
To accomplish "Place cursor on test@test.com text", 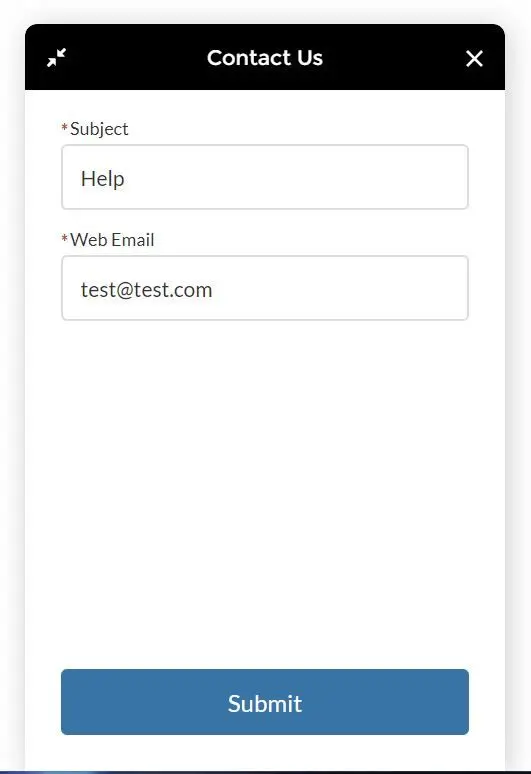I will click(x=147, y=290).
